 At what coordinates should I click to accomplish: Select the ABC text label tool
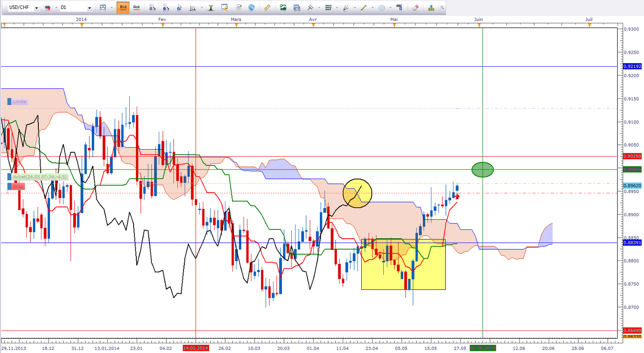pyautogui.click(x=400, y=8)
